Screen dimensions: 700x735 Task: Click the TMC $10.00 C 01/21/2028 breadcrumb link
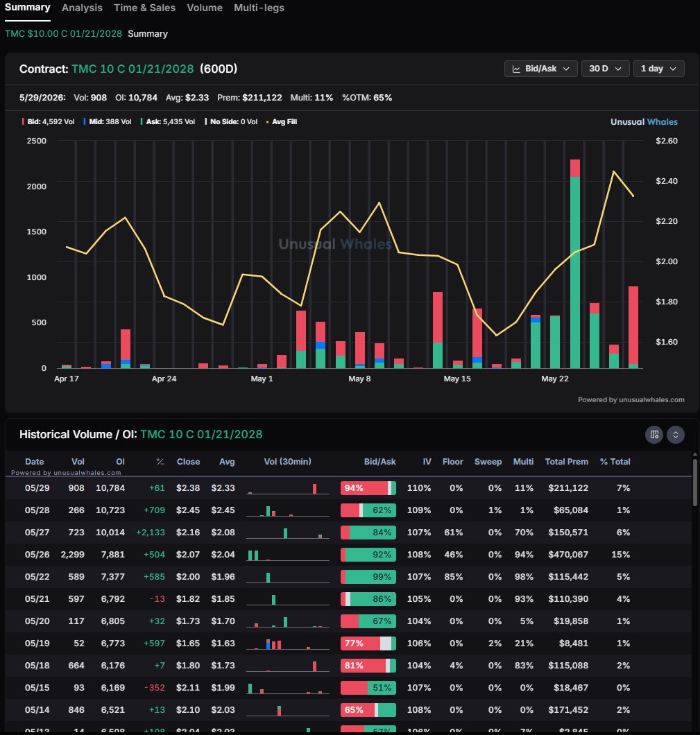tap(63, 34)
